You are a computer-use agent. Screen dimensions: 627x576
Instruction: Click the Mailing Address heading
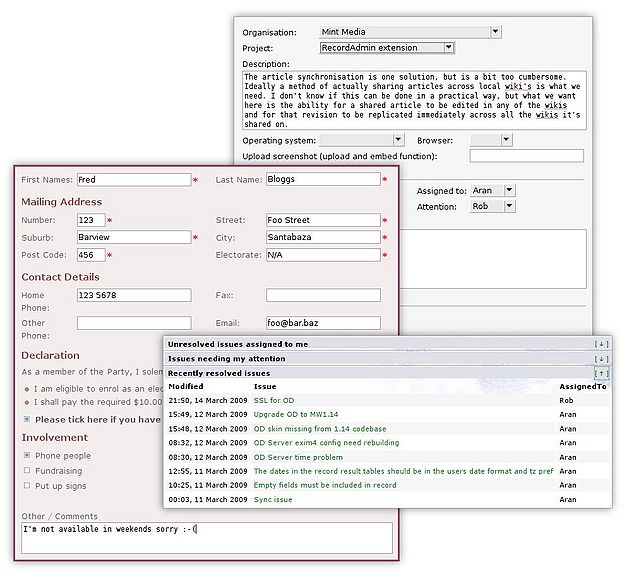(62, 202)
